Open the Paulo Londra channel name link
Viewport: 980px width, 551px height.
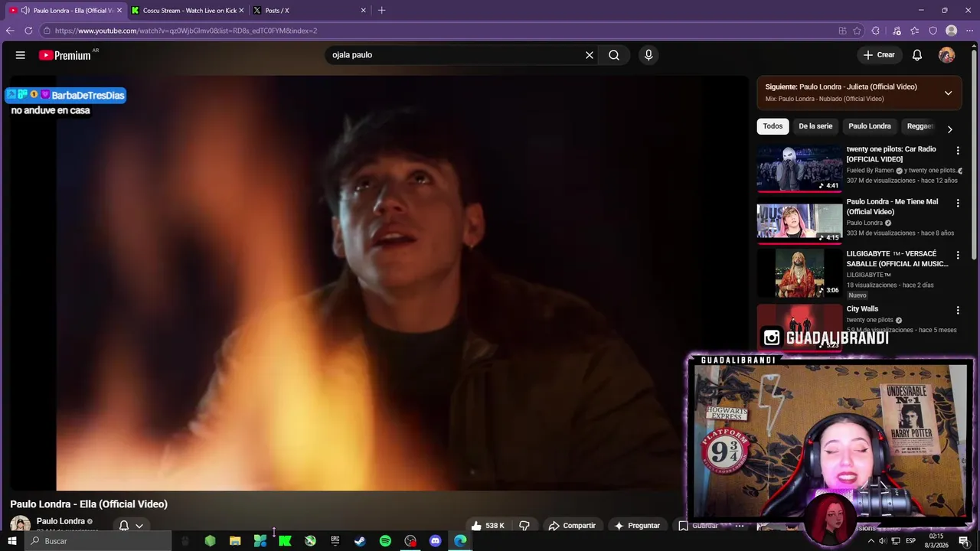[60, 521]
